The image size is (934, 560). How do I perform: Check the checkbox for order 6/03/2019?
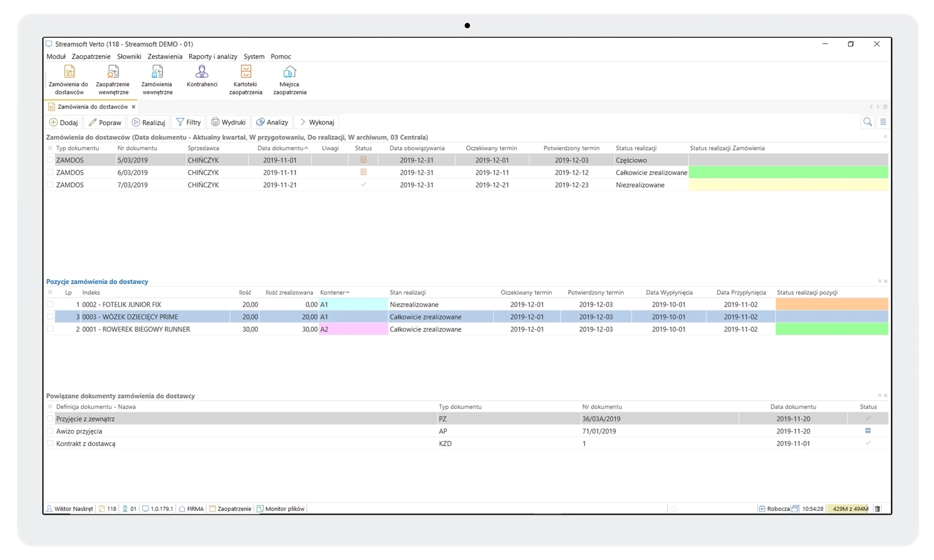tap(50, 173)
